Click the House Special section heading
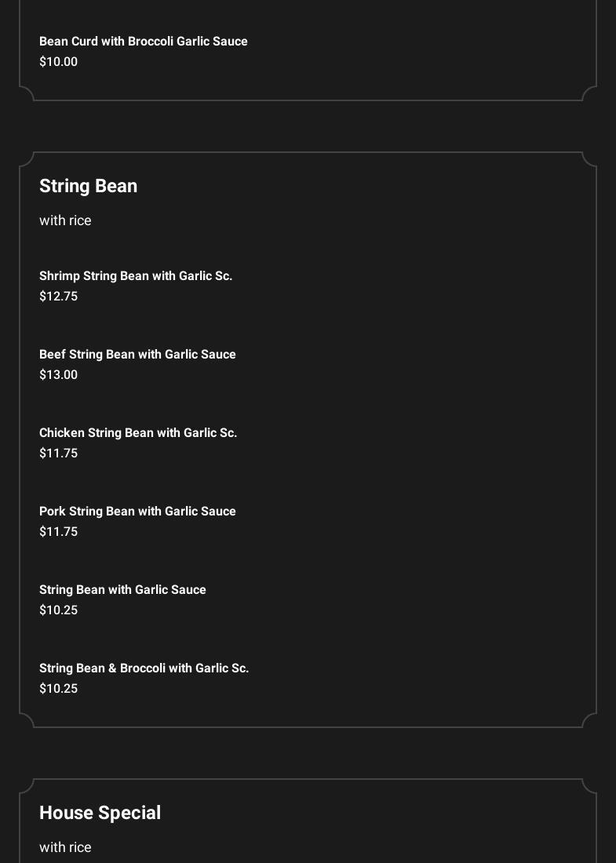 100,813
